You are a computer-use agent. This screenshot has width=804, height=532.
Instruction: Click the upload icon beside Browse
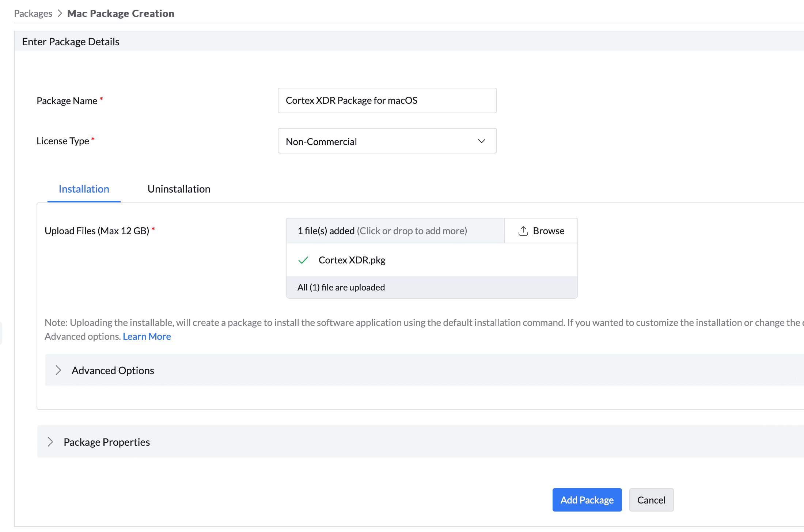tap(523, 231)
